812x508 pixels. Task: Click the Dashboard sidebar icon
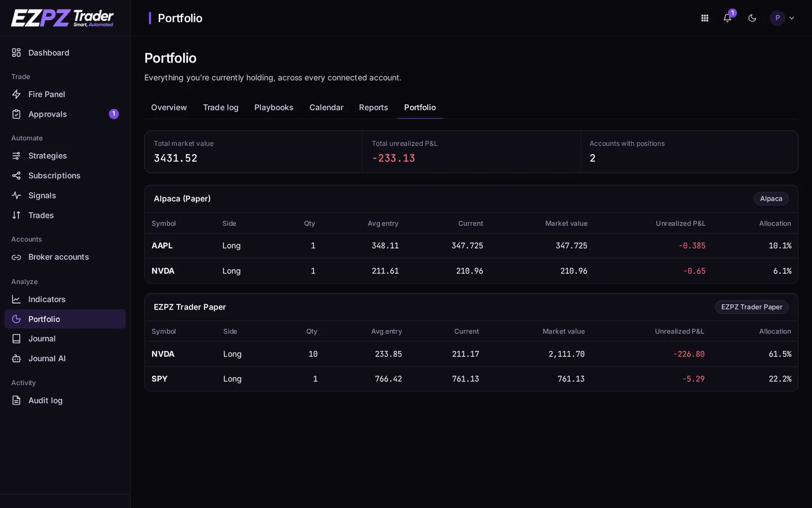click(x=16, y=53)
